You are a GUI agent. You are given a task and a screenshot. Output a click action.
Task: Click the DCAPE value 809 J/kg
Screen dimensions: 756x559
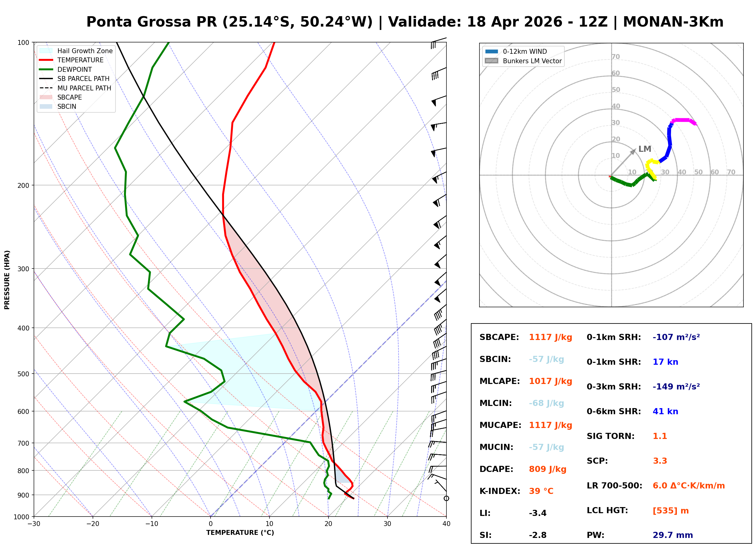coord(547,469)
